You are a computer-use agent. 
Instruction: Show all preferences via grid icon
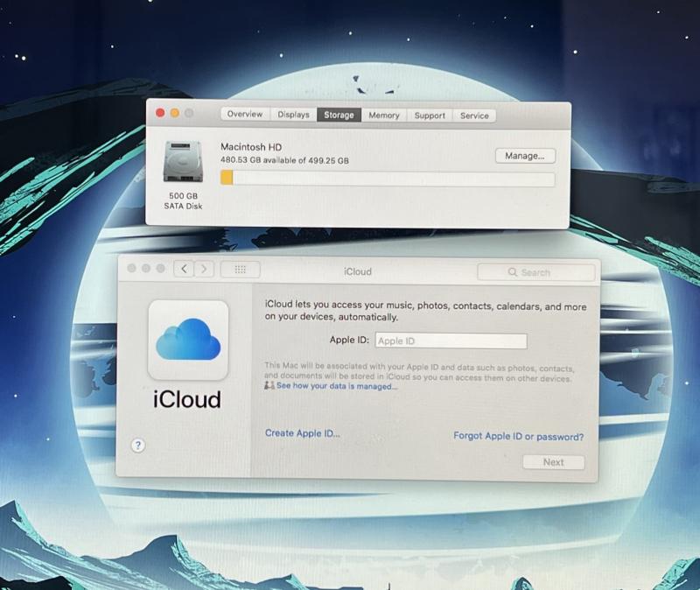pos(240,270)
